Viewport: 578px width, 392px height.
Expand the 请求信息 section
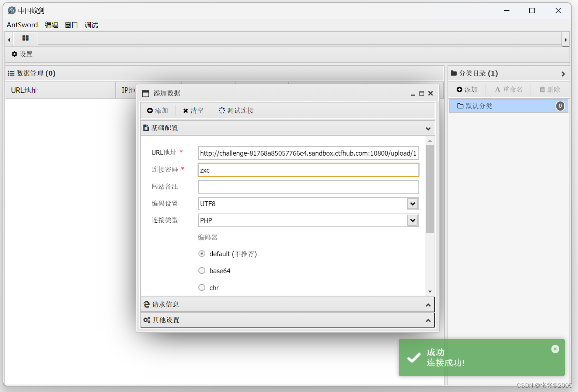pos(428,305)
